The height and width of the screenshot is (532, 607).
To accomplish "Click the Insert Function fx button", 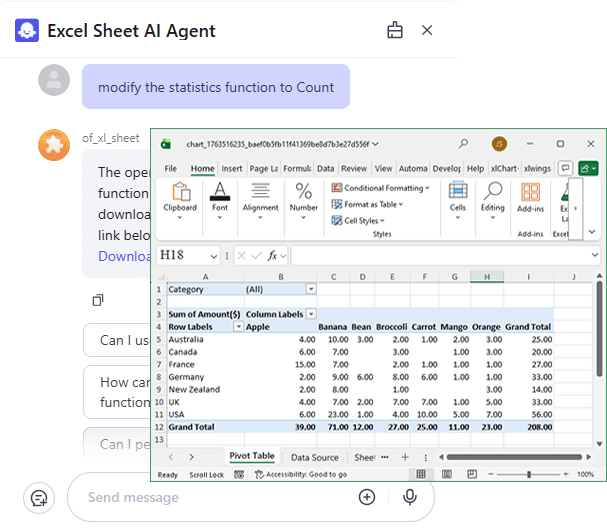I will pyautogui.click(x=272, y=256).
